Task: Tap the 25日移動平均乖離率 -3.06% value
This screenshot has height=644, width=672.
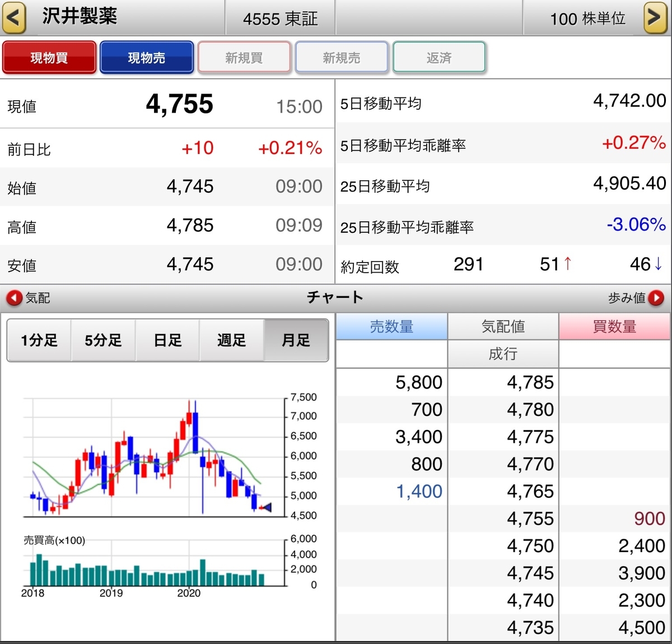Action: pos(636,225)
